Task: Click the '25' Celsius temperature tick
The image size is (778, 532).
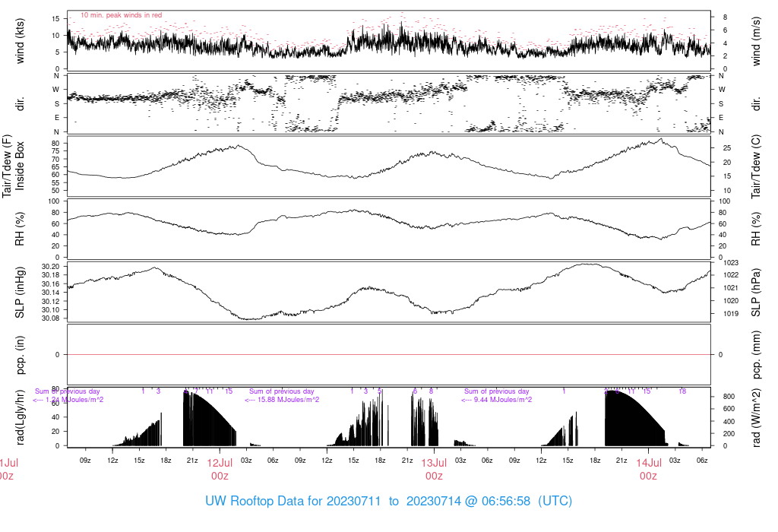Action: 727,148
